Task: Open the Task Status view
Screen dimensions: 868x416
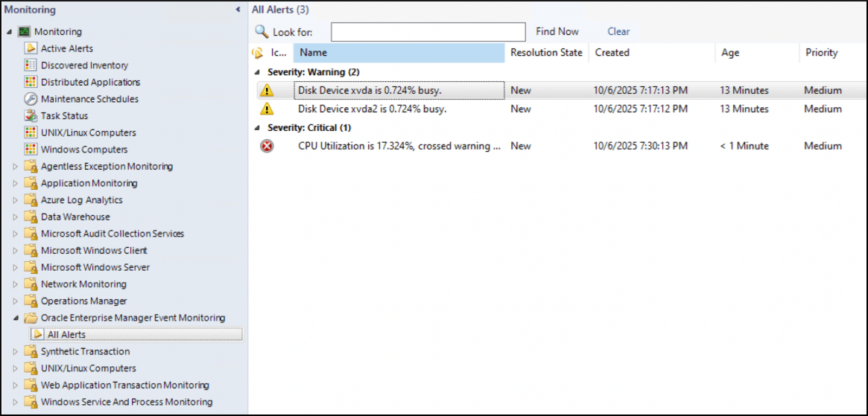Action: pos(64,115)
